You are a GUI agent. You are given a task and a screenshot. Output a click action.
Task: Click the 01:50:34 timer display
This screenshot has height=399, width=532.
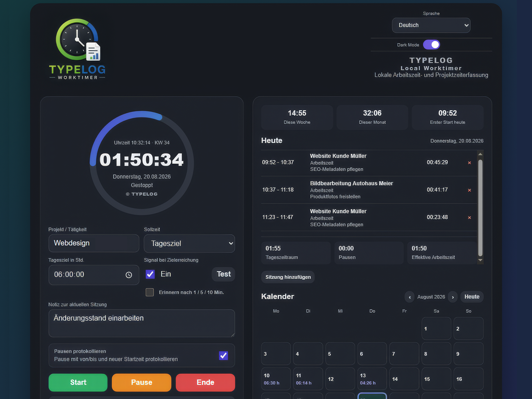tap(142, 160)
